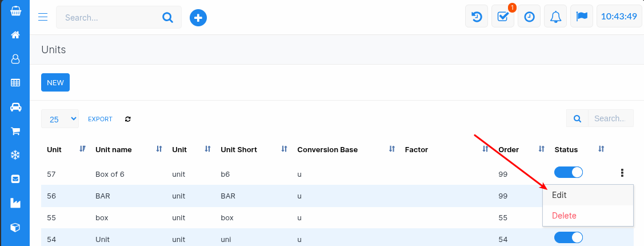Screen dimensions: 644x246
Task: Open the 25 rows per page dropdown
Action: click(60, 119)
